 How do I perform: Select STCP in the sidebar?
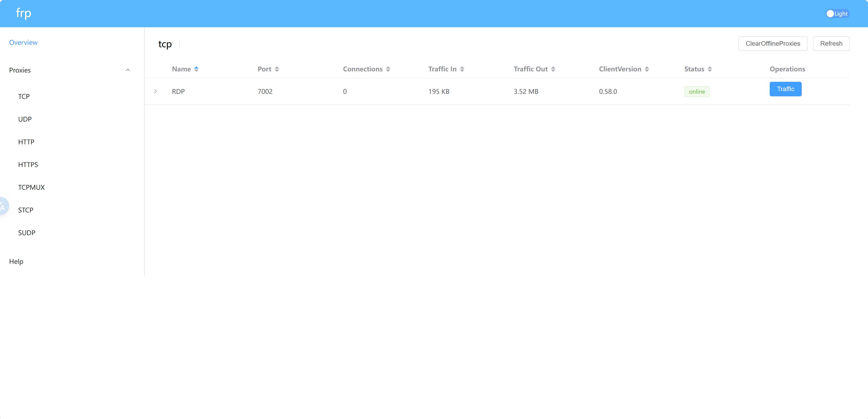point(26,210)
